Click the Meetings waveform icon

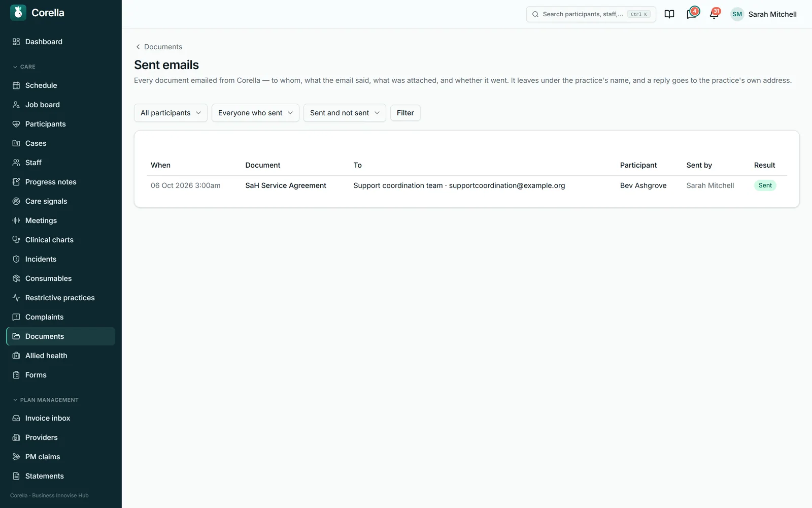(16, 220)
